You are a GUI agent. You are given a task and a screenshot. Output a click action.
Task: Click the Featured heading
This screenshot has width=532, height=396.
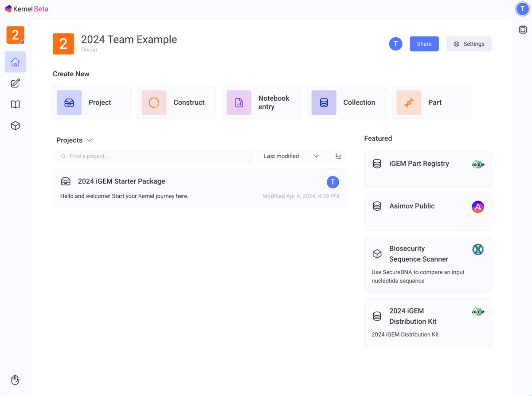tap(378, 138)
